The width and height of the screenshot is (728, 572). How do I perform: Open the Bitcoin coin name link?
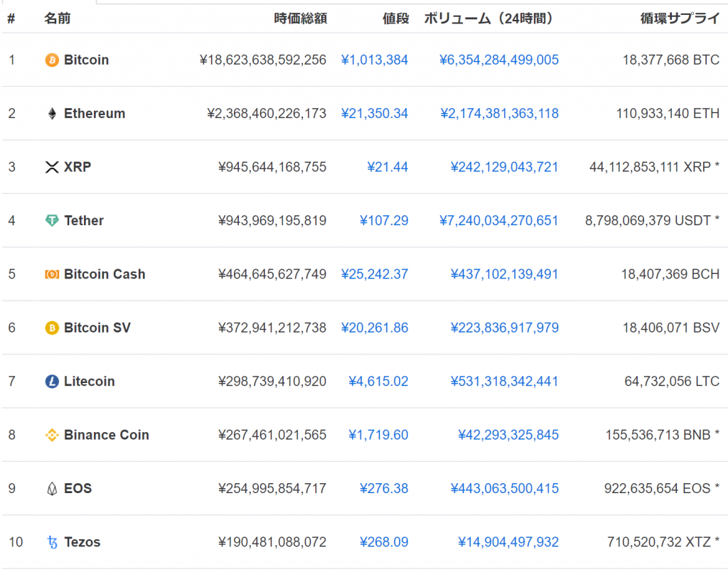pos(86,60)
